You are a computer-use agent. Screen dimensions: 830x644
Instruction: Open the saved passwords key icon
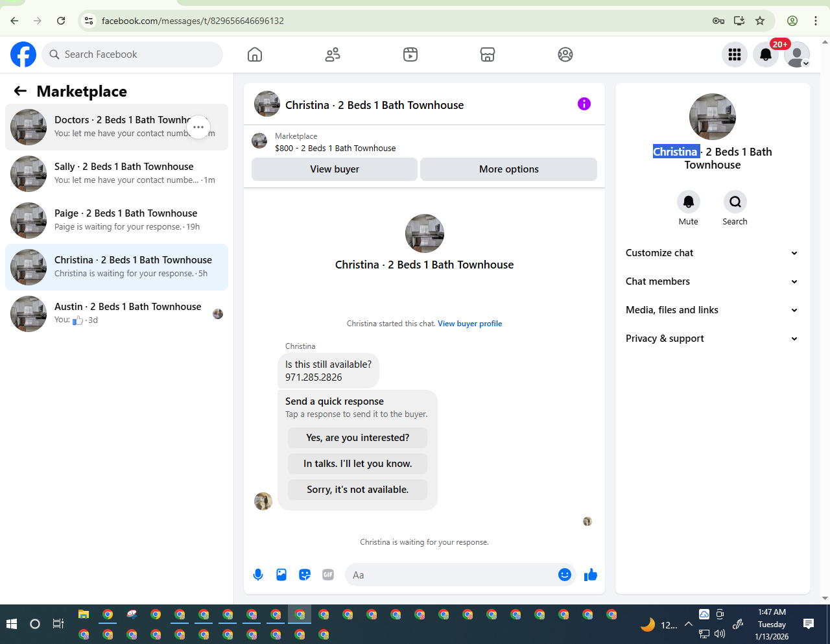coord(718,21)
